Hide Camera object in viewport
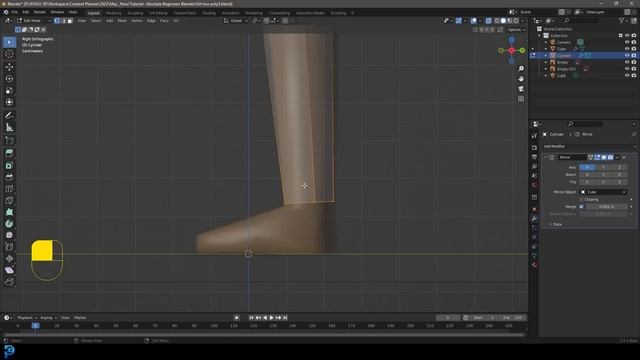 click(x=627, y=42)
